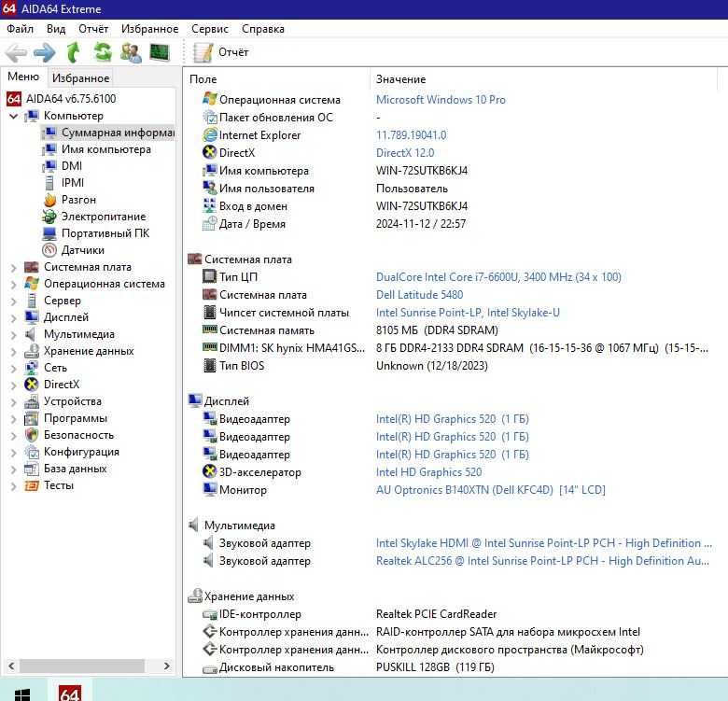Click the Refresh toolbar icon
This screenshot has height=701, width=728.
click(103, 52)
